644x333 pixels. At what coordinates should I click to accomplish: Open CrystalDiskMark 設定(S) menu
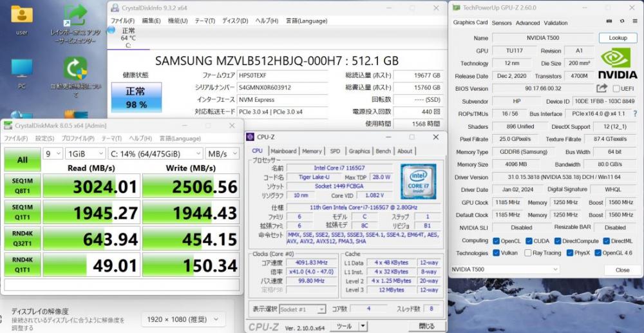[x=44, y=138]
